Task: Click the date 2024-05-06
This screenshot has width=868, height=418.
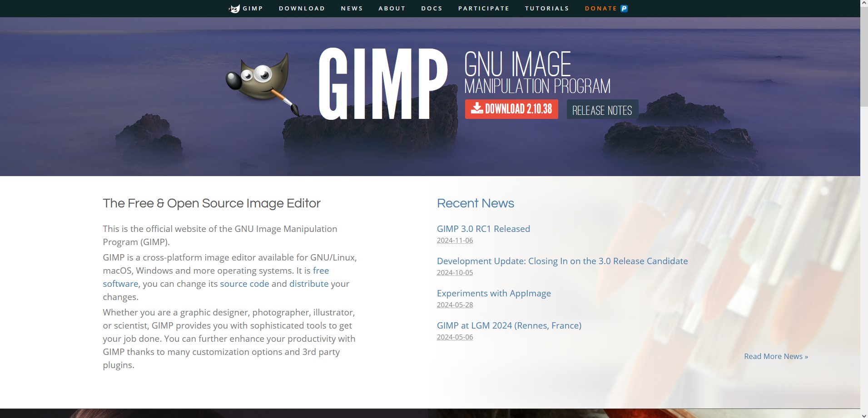Action: point(455,337)
